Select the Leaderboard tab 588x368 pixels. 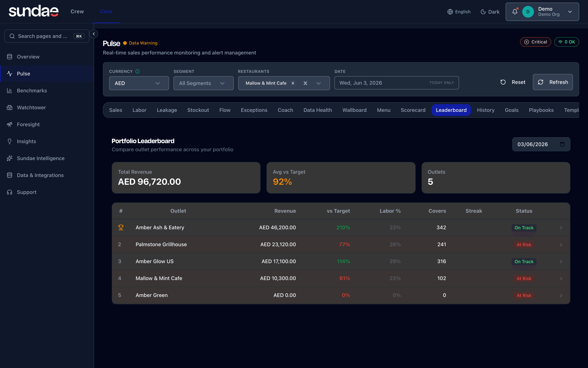451,110
